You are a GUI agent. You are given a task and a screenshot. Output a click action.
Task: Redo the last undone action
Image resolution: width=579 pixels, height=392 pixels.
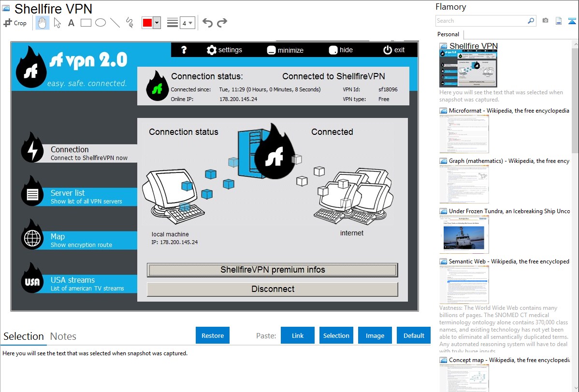tap(222, 23)
